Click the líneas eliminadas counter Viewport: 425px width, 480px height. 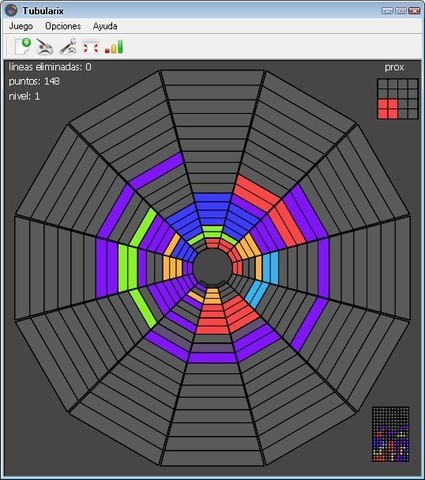pyautogui.click(x=50, y=67)
